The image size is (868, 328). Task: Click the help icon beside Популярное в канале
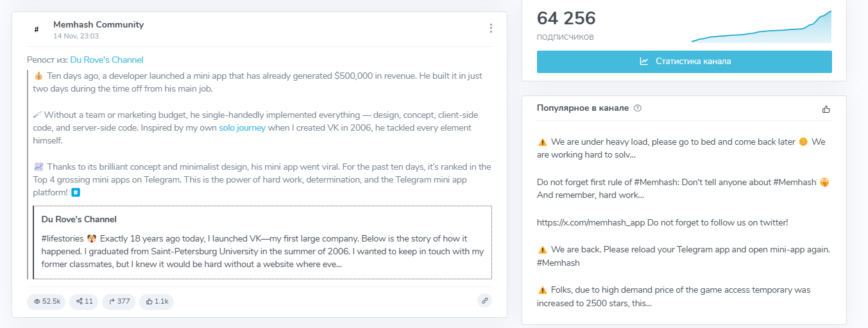tap(637, 108)
